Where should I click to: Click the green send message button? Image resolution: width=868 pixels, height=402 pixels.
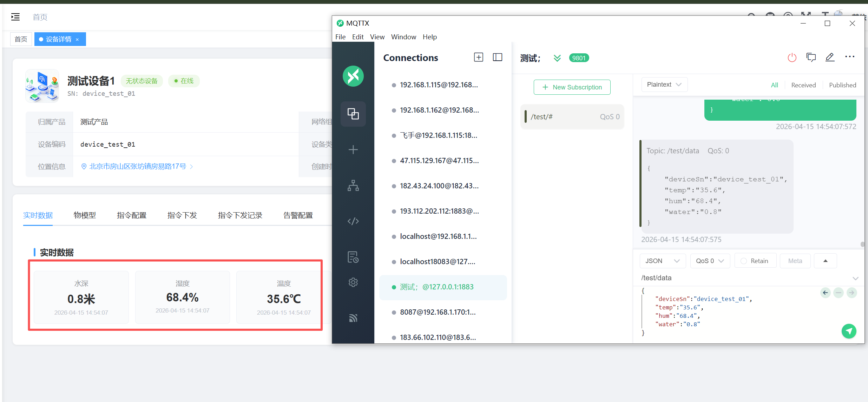[x=849, y=331]
